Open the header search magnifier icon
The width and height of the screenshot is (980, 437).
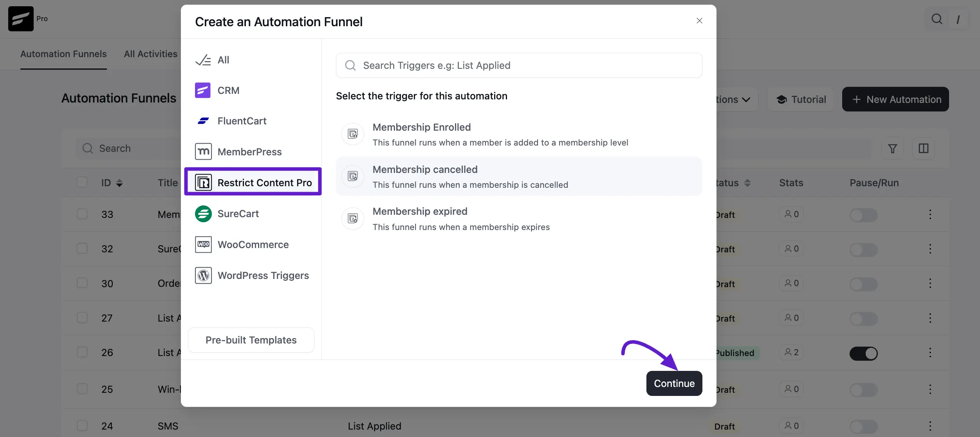[937, 19]
